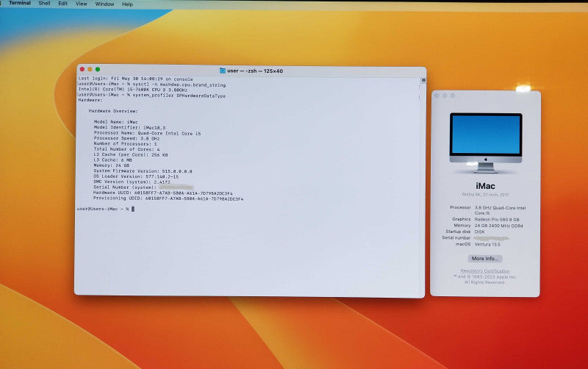Screen dimensions: 588x369
Task: Click the 'Provisioning UDID' line
Action: [x=168, y=198]
